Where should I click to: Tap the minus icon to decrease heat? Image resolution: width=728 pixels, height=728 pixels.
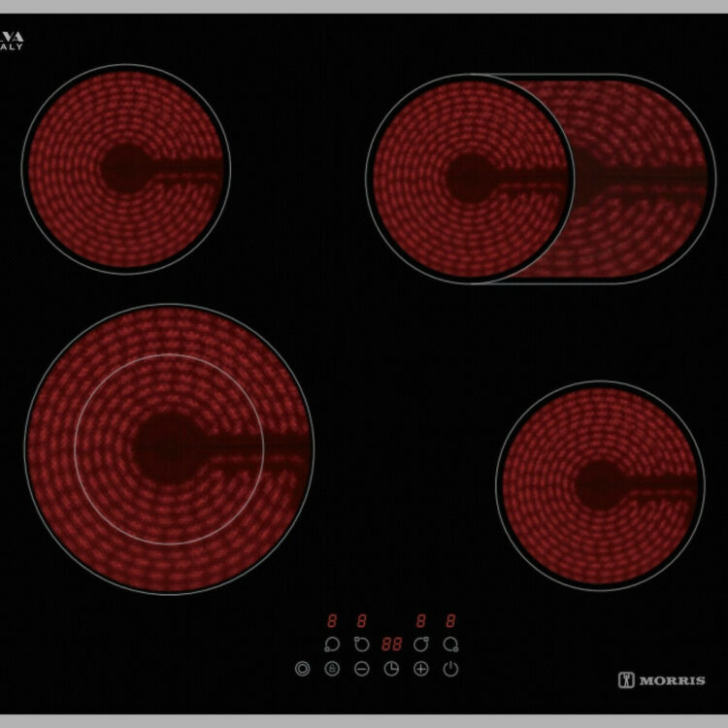tap(361, 669)
